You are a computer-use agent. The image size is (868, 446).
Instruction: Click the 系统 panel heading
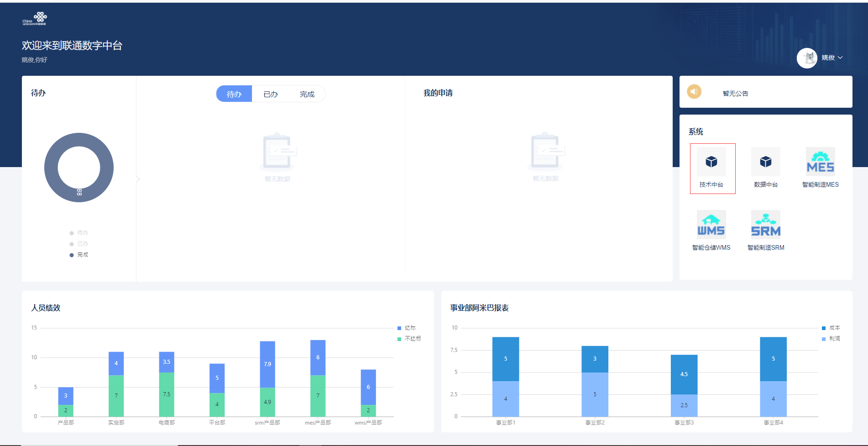coord(696,131)
